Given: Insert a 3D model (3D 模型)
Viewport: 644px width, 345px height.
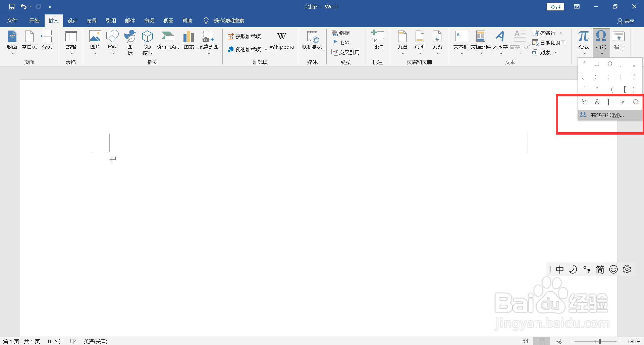Looking at the screenshot, I should (147, 43).
